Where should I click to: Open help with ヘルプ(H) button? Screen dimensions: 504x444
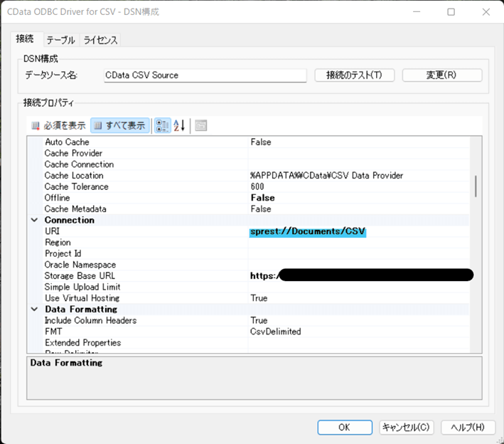pyautogui.click(x=468, y=427)
